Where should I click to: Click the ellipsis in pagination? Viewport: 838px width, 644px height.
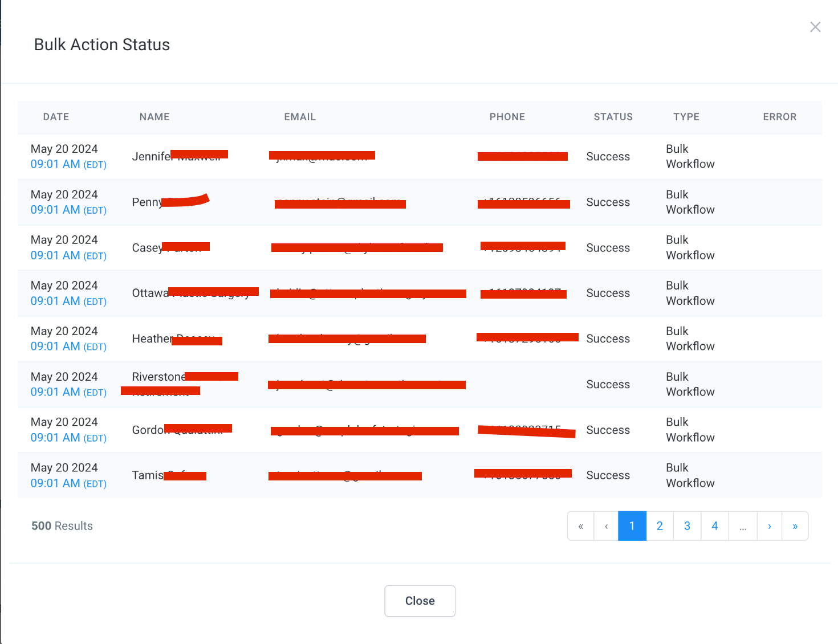(743, 526)
